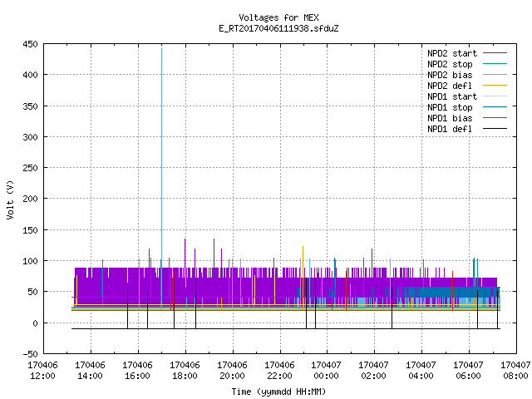532x399 pixels.
Task: Click the 400 tick label on y-axis
Action: [30, 75]
